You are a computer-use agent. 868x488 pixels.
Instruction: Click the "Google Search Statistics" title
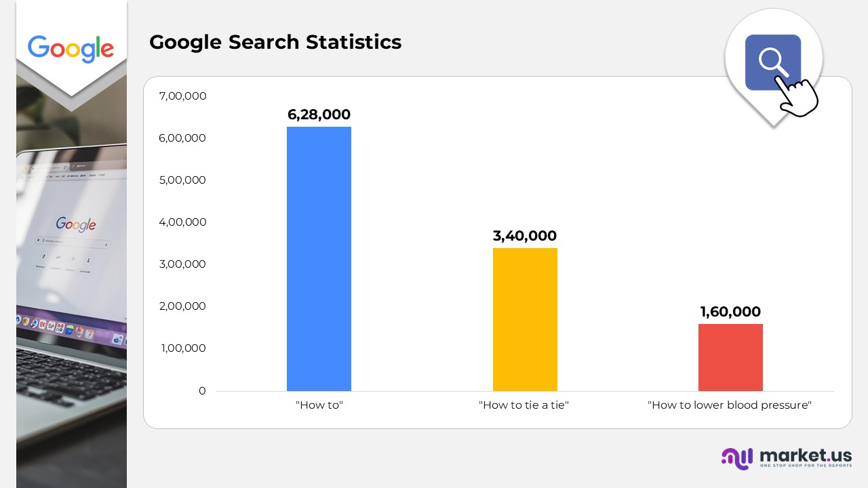[x=275, y=42]
